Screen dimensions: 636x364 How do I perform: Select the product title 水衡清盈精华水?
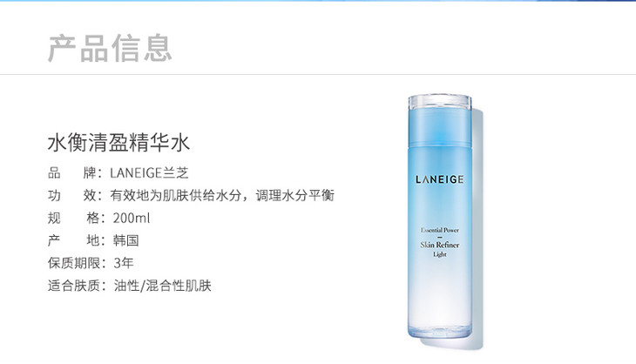click(118, 143)
